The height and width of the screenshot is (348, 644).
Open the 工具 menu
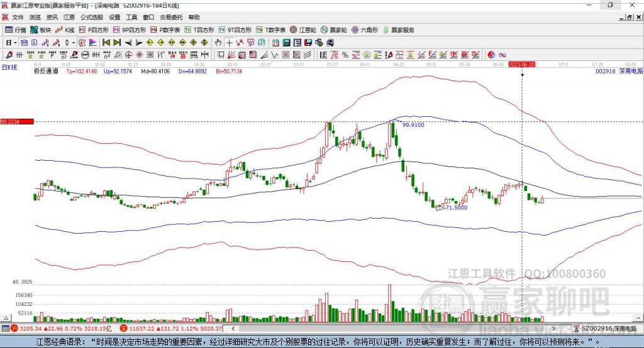tap(131, 17)
